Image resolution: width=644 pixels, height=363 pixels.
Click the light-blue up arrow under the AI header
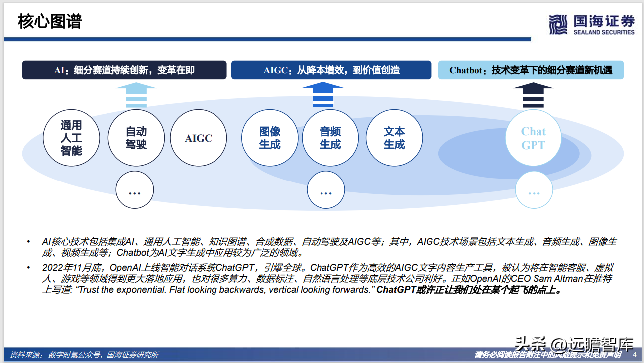[136, 95]
